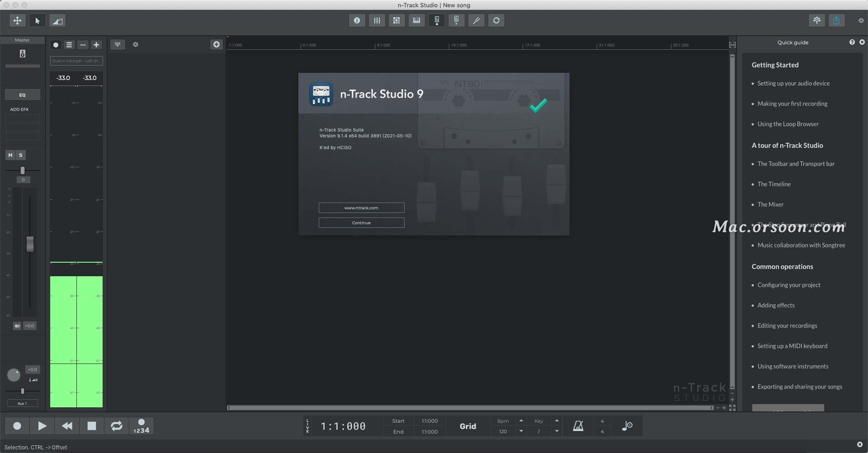Toggle the 1234 count-in recording button

[x=142, y=426]
